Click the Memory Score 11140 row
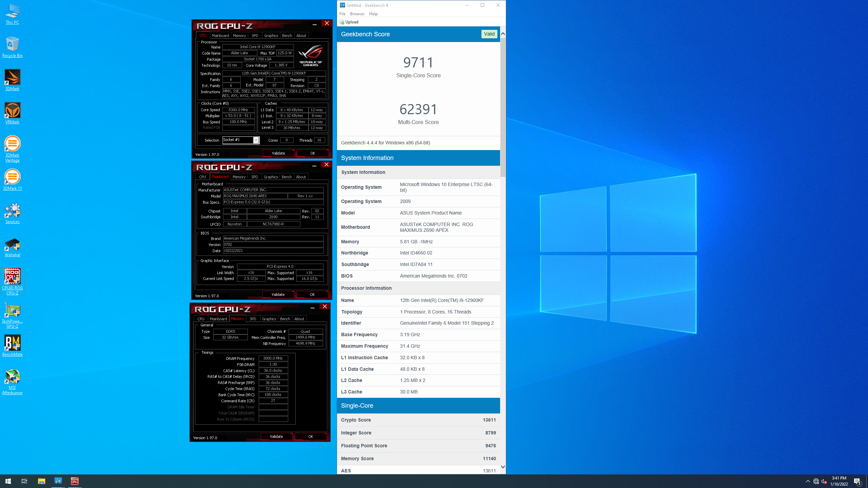Image resolution: width=868 pixels, height=488 pixels. [418, 459]
